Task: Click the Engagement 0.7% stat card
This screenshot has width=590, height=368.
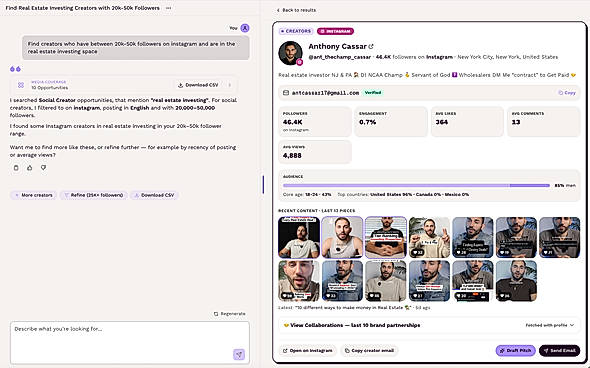Action: (391, 122)
